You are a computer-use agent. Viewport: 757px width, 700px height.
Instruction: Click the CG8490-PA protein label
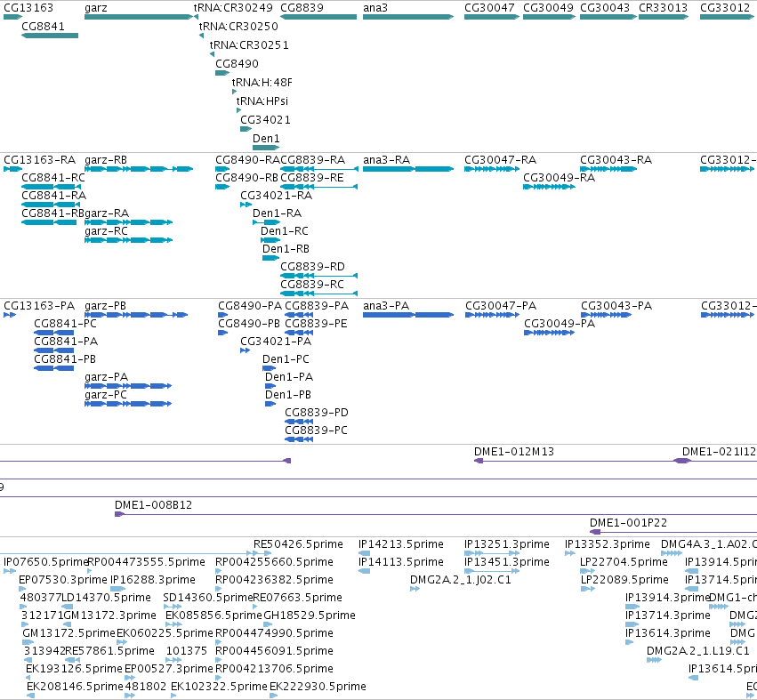(x=250, y=306)
